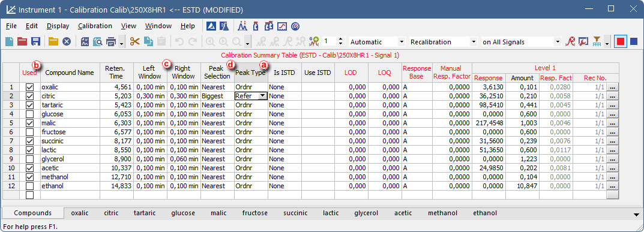Open dropdown arrow next to zoom icons
Image resolution: width=644 pixels, height=232 pixels.
click(248, 42)
